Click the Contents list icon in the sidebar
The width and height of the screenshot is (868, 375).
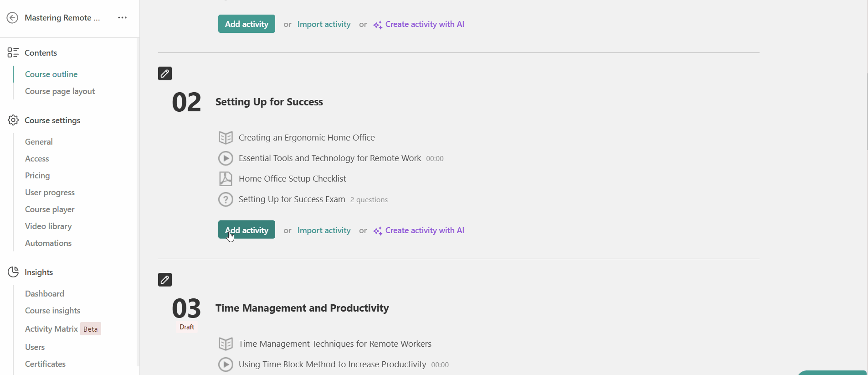(x=13, y=52)
